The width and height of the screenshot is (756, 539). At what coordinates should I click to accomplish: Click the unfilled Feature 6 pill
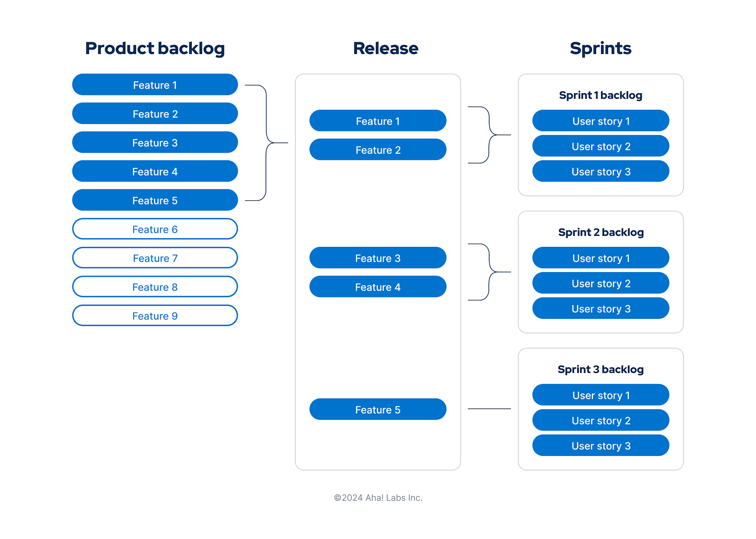point(155,229)
